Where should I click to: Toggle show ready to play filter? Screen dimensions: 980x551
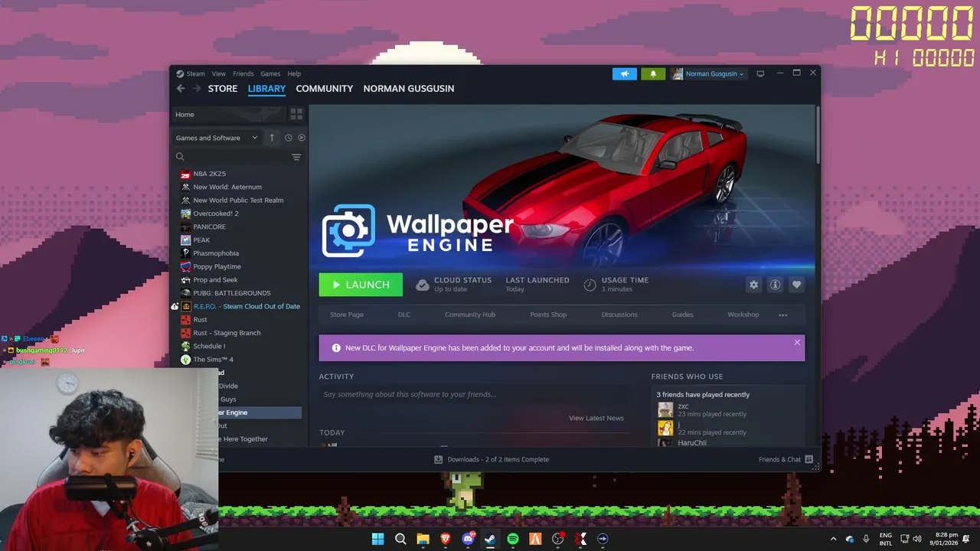(x=302, y=138)
